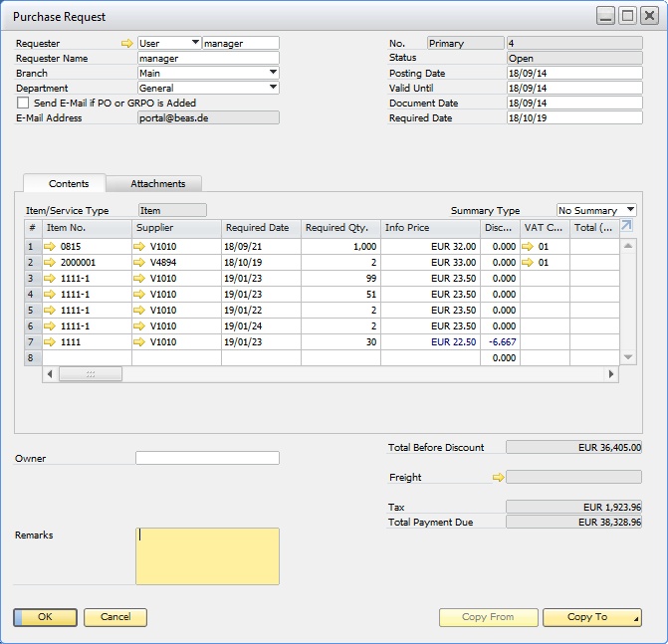Open the Summary Type dropdown
Screen dimensions: 668x644
[x=630, y=210]
